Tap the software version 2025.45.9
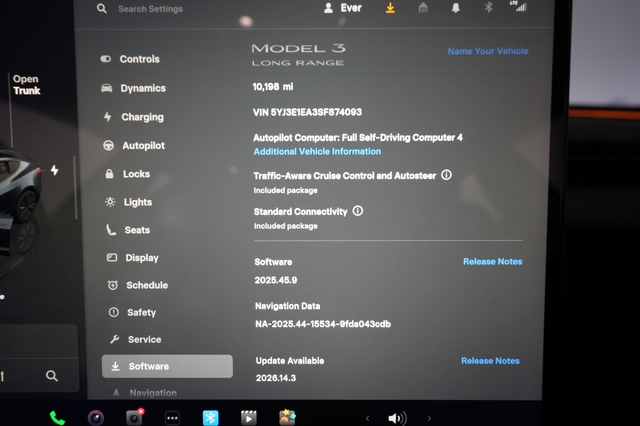640x426 pixels. 276,280
